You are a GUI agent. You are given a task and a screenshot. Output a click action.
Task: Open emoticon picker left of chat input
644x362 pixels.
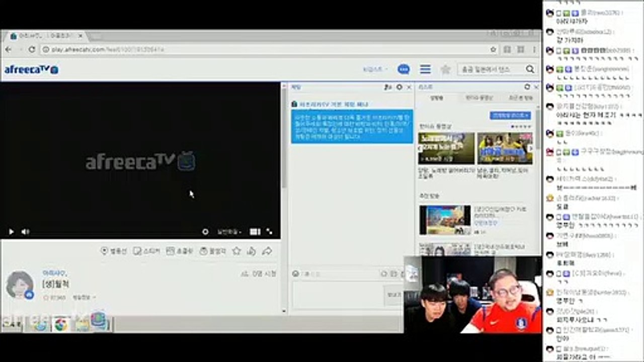coord(296,274)
